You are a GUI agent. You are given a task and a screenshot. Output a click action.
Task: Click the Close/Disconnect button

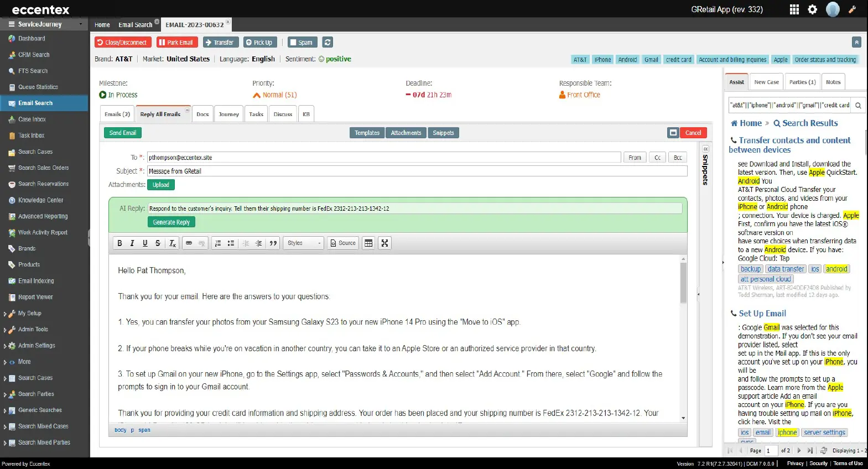pos(123,43)
